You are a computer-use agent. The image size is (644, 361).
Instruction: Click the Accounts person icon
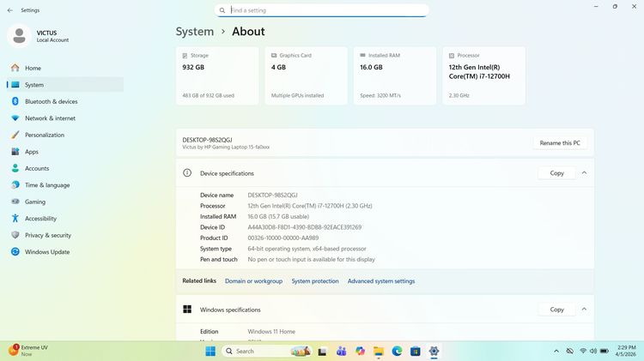(15, 168)
